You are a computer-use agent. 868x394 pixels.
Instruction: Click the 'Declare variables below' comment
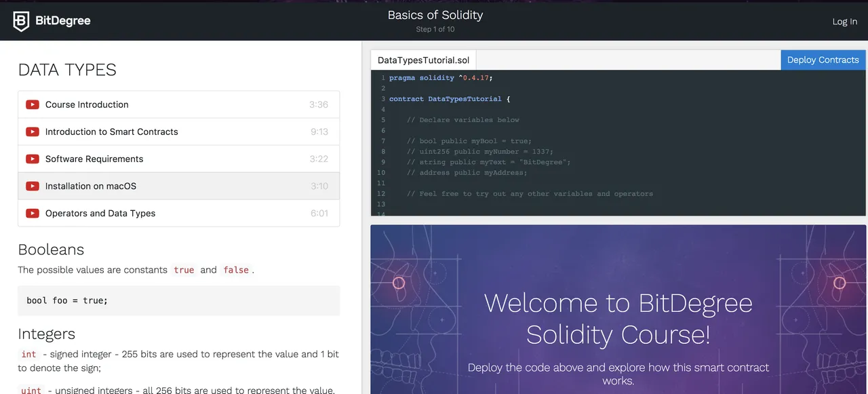(x=463, y=120)
